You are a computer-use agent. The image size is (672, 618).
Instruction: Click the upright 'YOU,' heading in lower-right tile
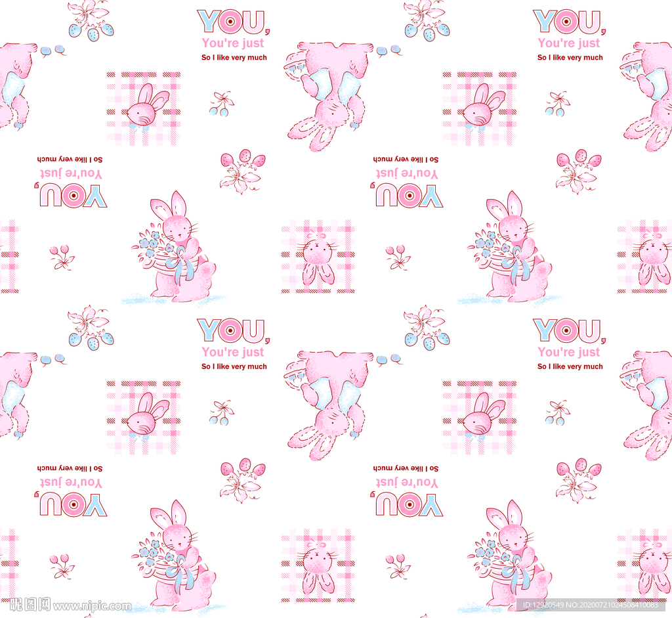click(568, 332)
